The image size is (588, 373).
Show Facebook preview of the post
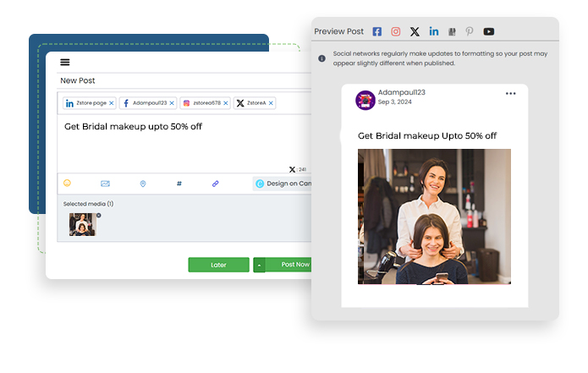click(377, 31)
